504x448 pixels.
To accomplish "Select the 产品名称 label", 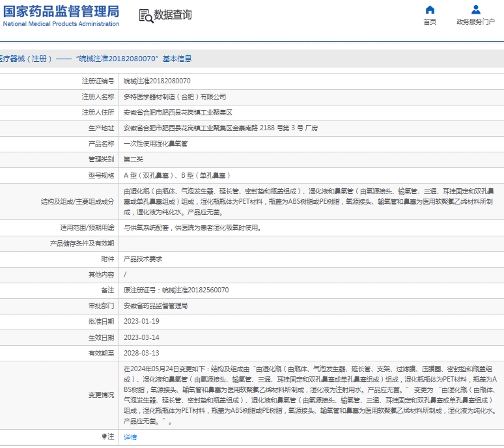I will pyautogui.click(x=101, y=144).
